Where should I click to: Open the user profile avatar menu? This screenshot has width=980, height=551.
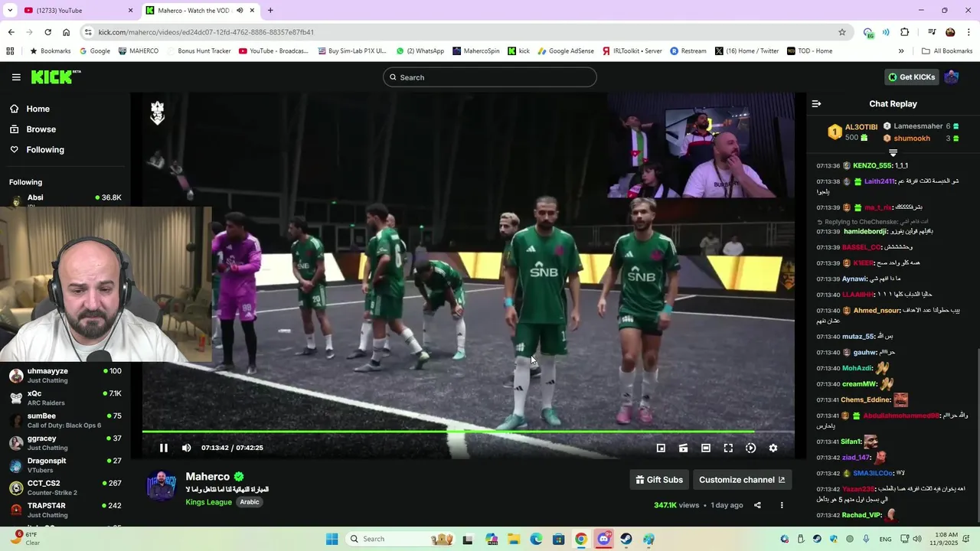(952, 77)
